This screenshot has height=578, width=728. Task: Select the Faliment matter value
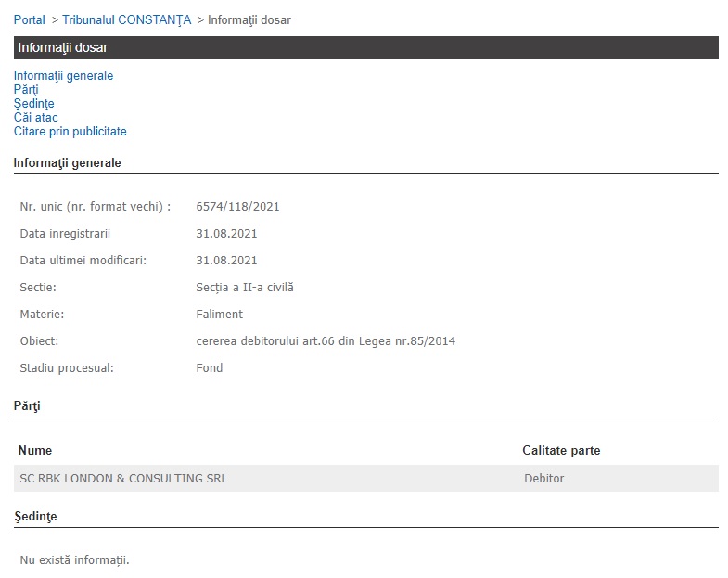point(220,315)
